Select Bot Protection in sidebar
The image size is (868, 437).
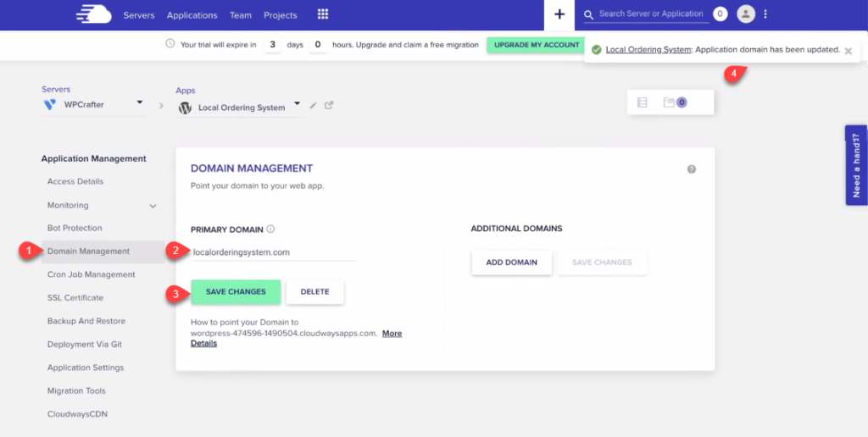[x=75, y=228]
